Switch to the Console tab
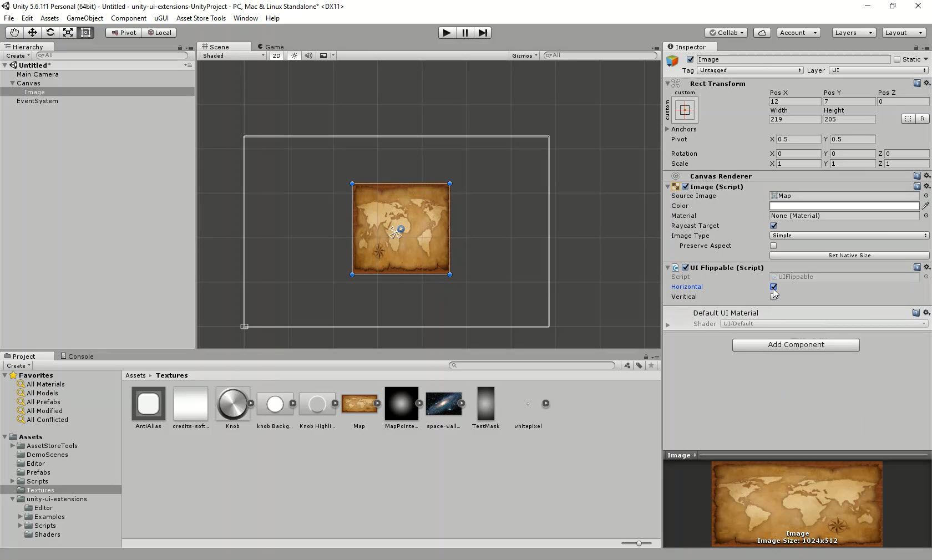932x560 pixels. (77, 356)
